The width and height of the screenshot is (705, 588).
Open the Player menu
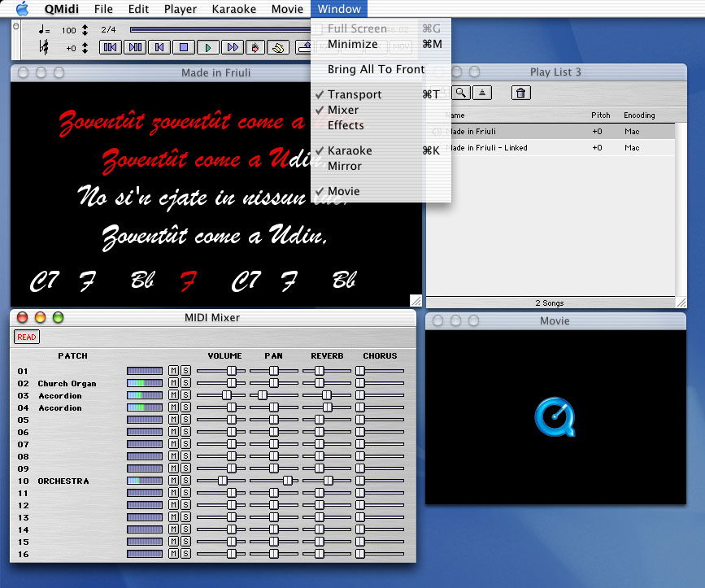(181, 9)
